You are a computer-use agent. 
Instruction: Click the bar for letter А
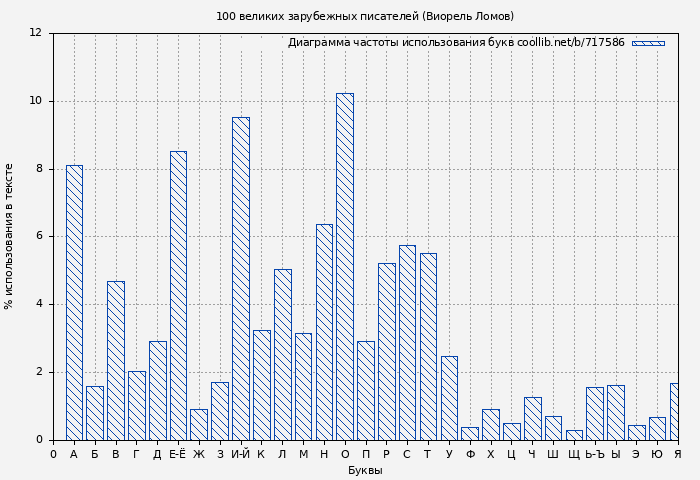pos(74,302)
